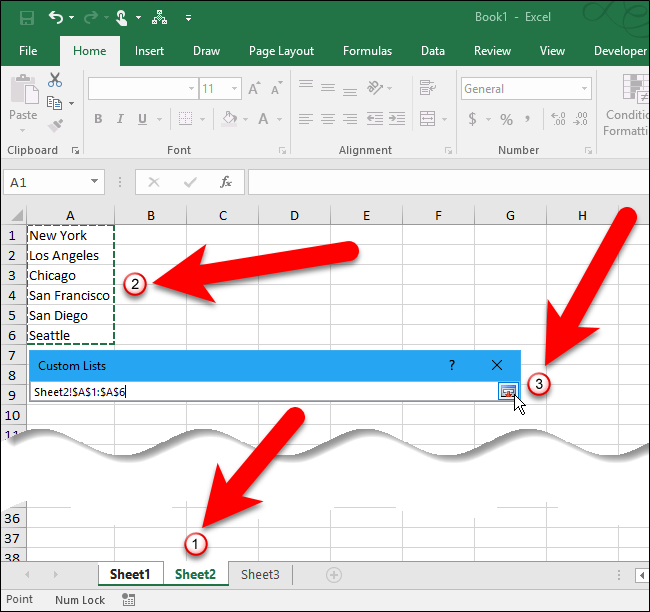Increase the indent
This screenshot has width=650, height=612.
pyautogui.click(x=397, y=119)
